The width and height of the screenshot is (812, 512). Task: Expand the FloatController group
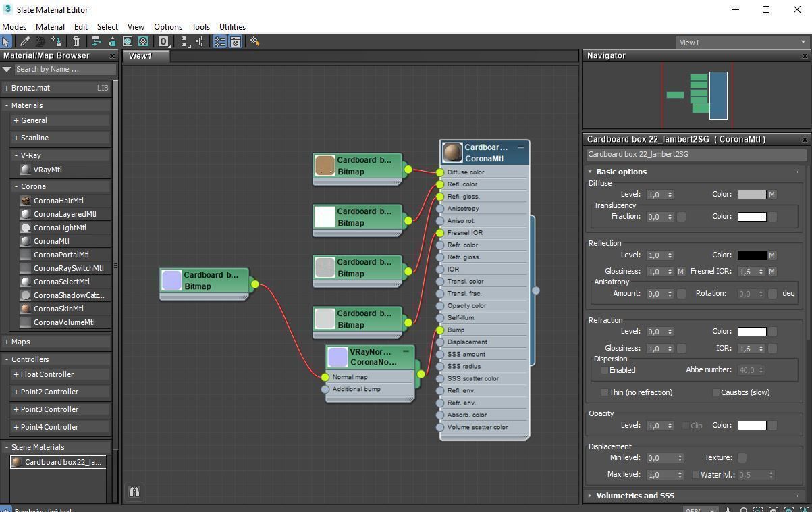click(16, 374)
